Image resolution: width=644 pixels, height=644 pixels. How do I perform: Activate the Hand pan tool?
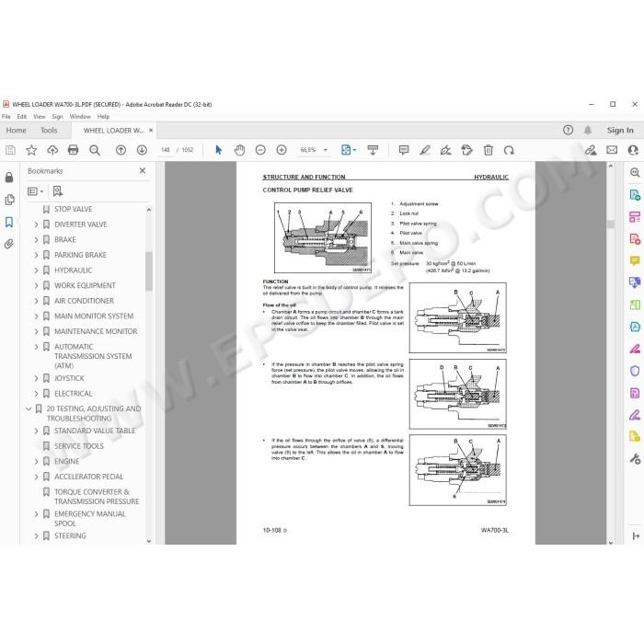pyautogui.click(x=239, y=150)
